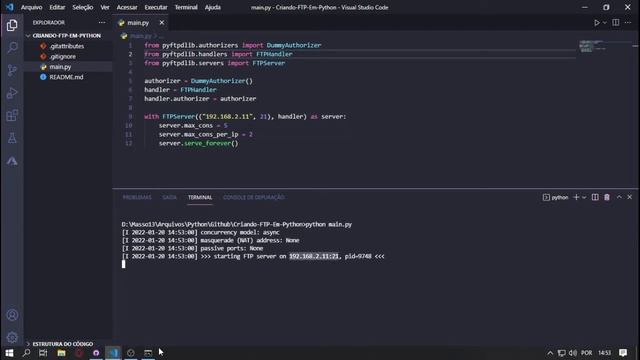The width and height of the screenshot is (640, 360).
Task: Open the Executar menu
Action: pos(156,7)
